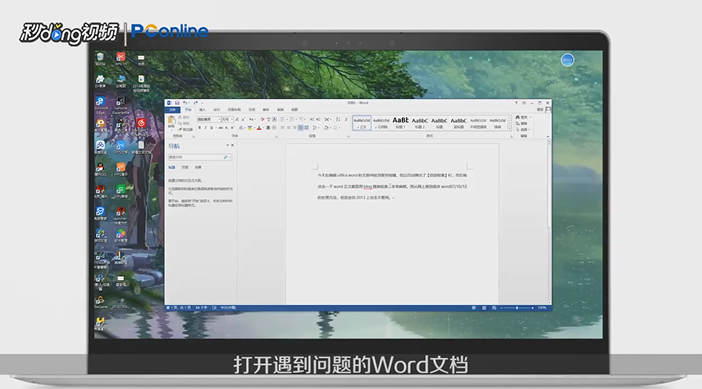
Task: Click the Bullets list icon
Action: point(283,119)
